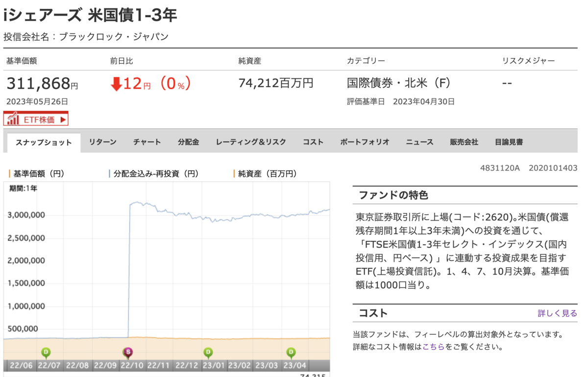Screen dimensions: 588x377
Task: Click the 国際債券・北米（F） category text
Action: [398, 83]
